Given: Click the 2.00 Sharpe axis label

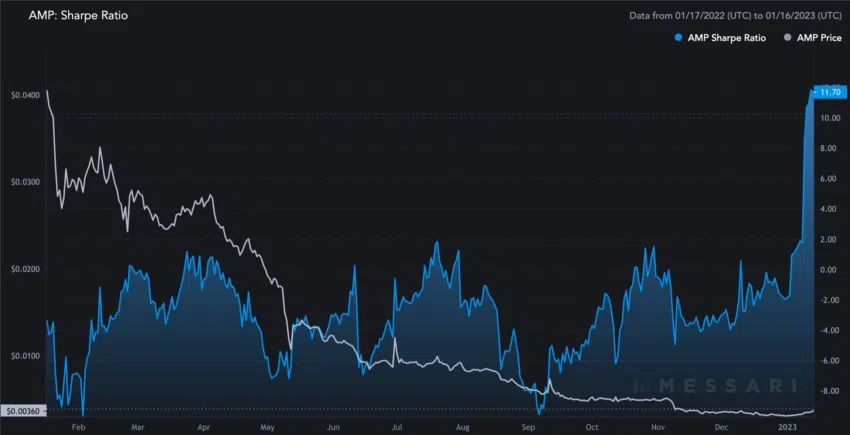Looking at the screenshot, I should [830, 240].
